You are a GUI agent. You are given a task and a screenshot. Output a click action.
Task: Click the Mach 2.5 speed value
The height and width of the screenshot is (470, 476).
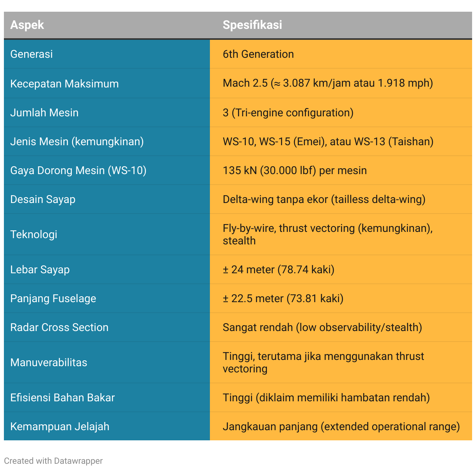tap(327, 83)
